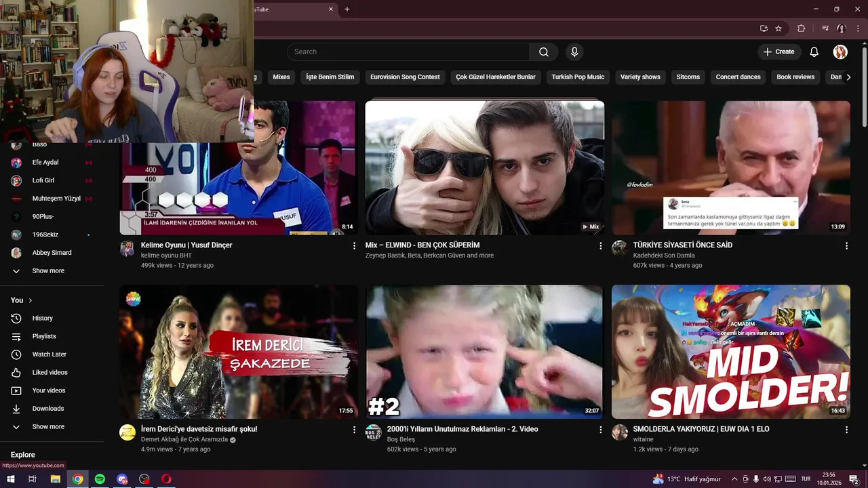
Task: Open History in the sidebar
Action: tap(53, 318)
